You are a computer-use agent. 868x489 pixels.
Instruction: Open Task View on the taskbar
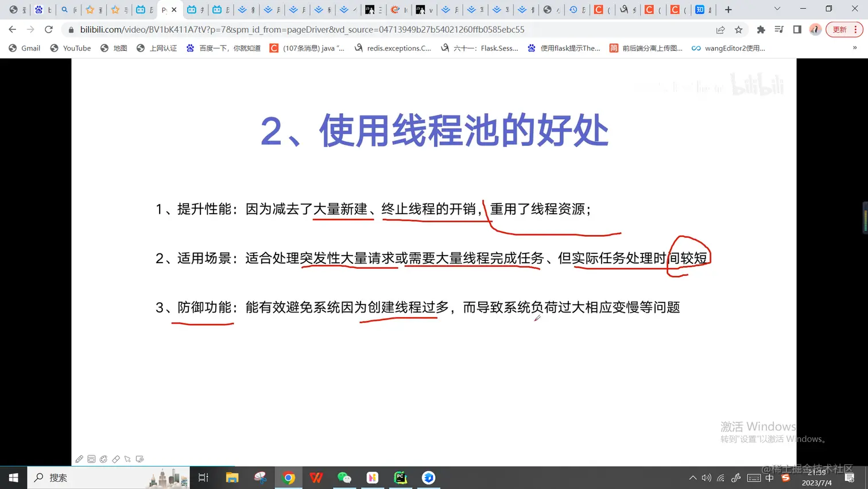point(203,478)
